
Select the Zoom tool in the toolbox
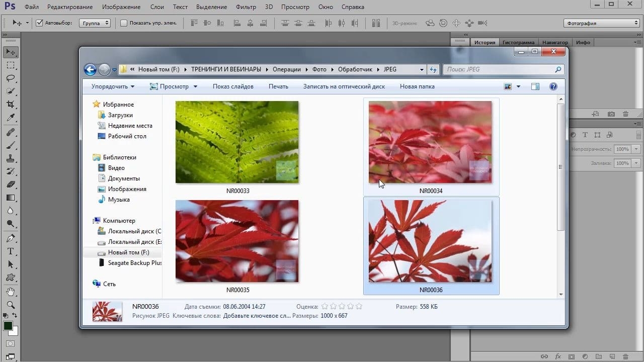pyautogui.click(x=11, y=305)
